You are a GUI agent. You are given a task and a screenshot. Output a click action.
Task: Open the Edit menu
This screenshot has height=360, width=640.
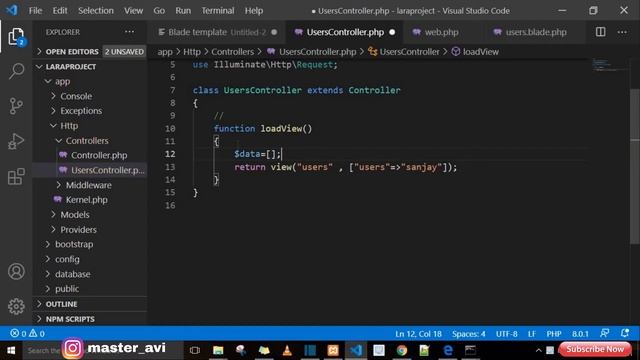pyautogui.click(x=60, y=11)
